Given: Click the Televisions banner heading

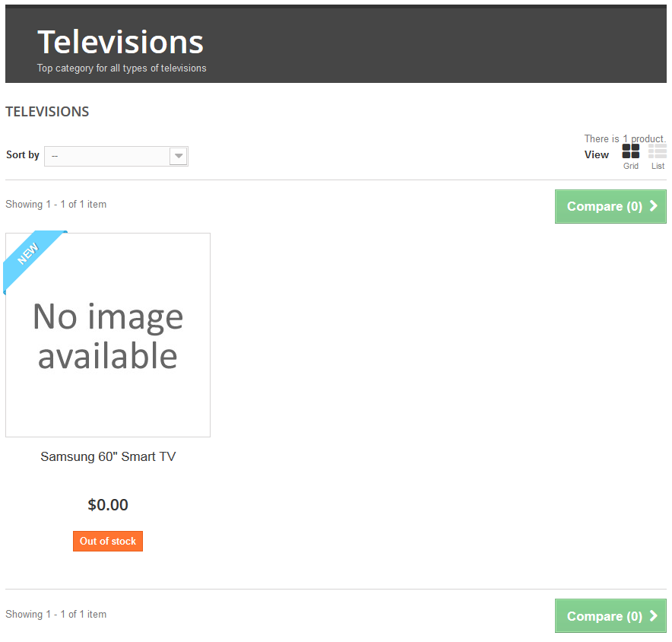Looking at the screenshot, I should coord(120,42).
